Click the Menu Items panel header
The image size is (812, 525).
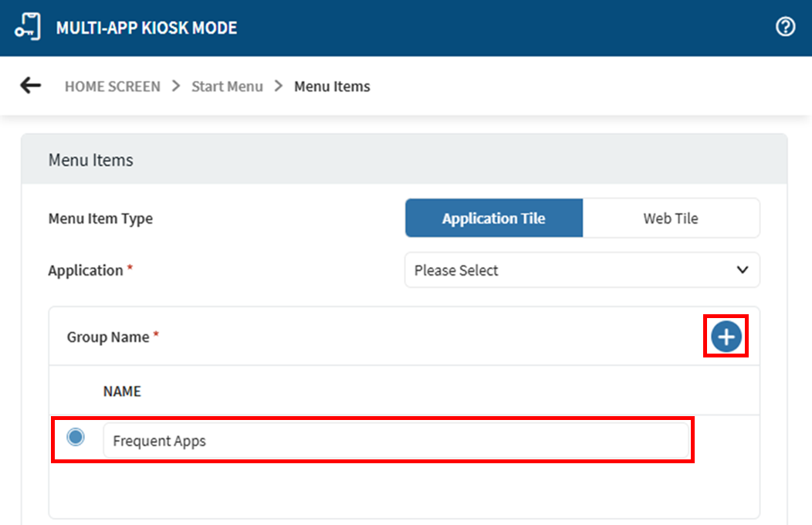click(91, 160)
